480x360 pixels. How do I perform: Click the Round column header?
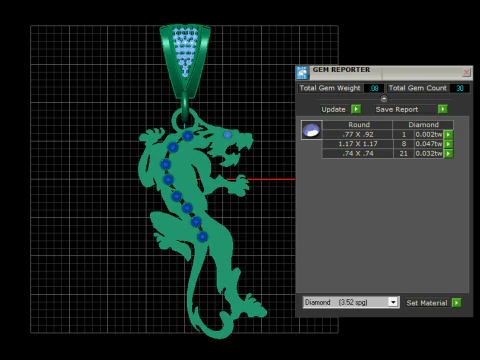[359, 125]
